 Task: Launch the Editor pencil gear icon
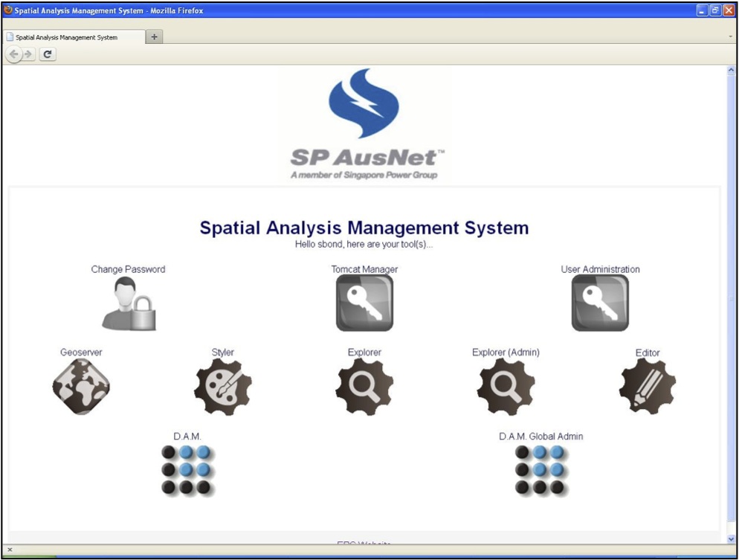click(x=648, y=387)
